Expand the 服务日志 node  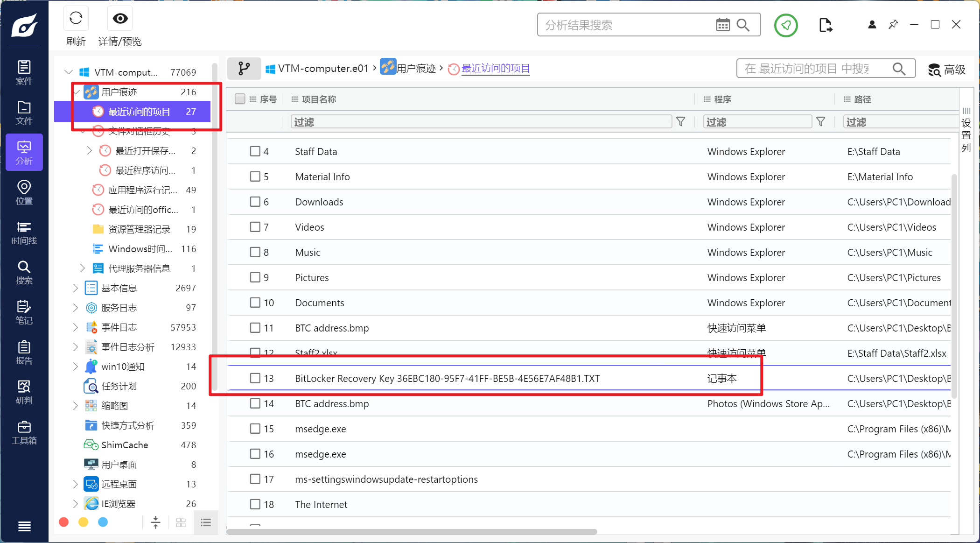pyautogui.click(x=76, y=308)
